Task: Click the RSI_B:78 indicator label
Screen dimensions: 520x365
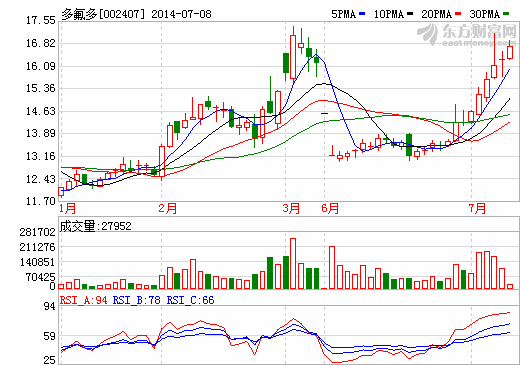Action: tap(137, 300)
